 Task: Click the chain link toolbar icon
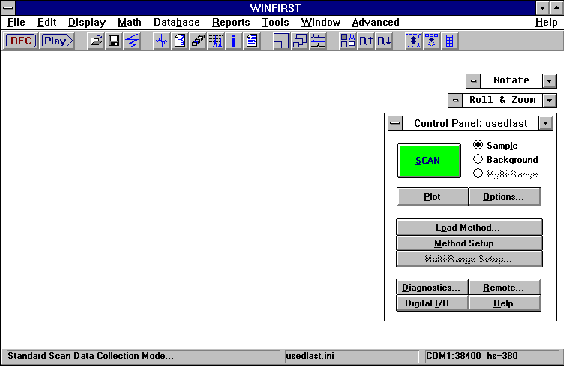click(x=197, y=41)
